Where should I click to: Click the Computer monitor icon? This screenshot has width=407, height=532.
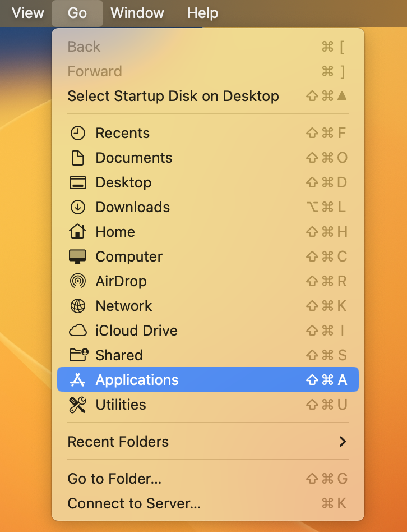pyautogui.click(x=77, y=256)
